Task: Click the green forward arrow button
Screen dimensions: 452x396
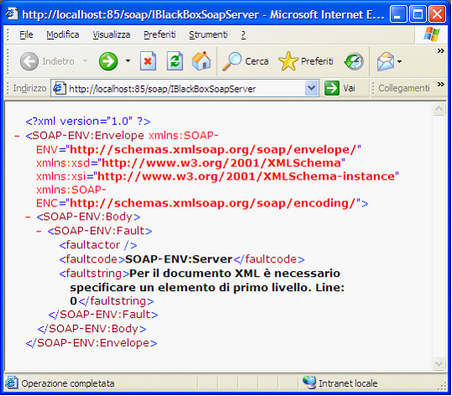Action: 108,62
